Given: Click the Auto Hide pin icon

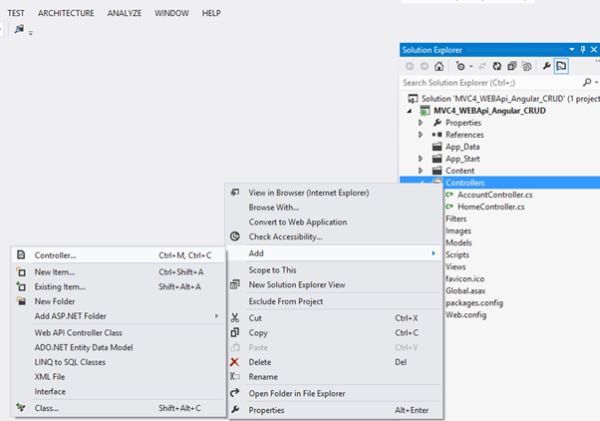Looking at the screenshot, I should 583,49.
